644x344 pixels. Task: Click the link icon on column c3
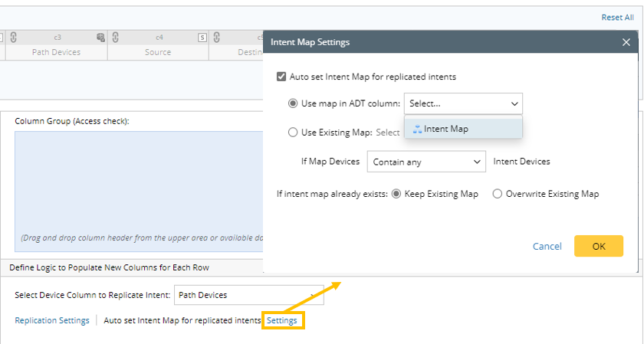[13, 37]
